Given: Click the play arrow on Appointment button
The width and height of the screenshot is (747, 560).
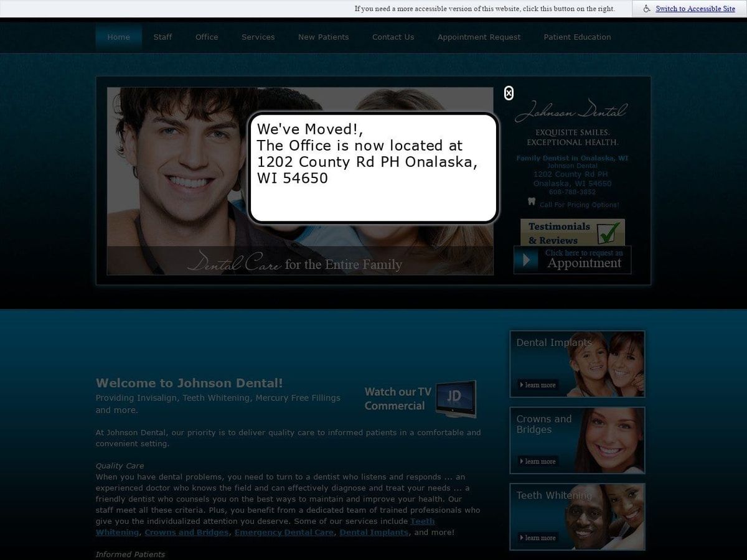Looking at the screenshot, I should click(x=527, y=259).
